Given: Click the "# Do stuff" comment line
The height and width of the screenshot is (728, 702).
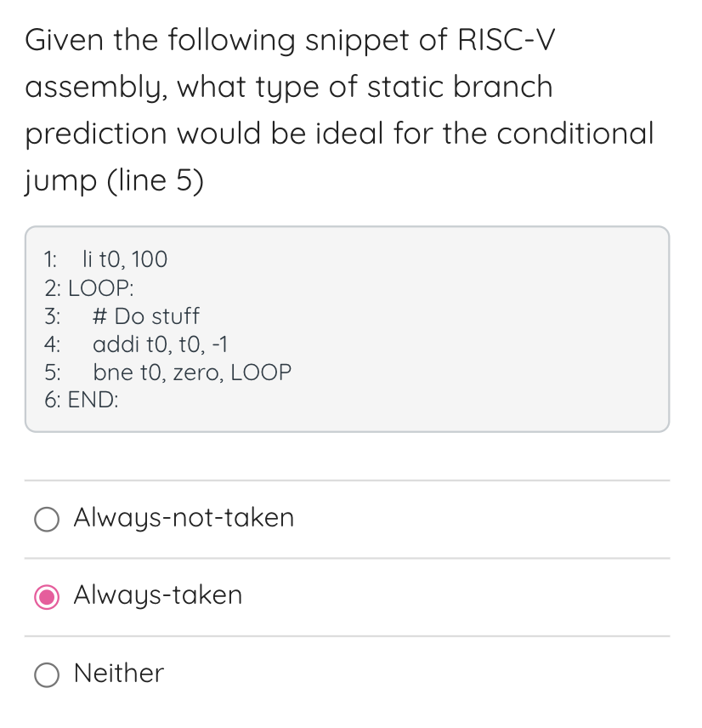Looking at the screenshot, I should pyautogui.click(x=146, y=316).
